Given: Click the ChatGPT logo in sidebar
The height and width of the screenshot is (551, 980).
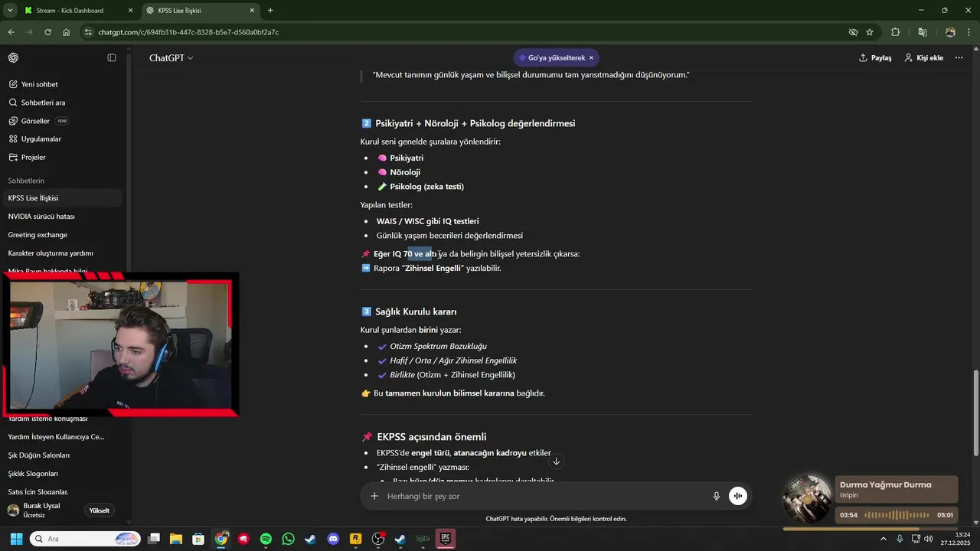Looking at the screenshot, I should point(13,58).
